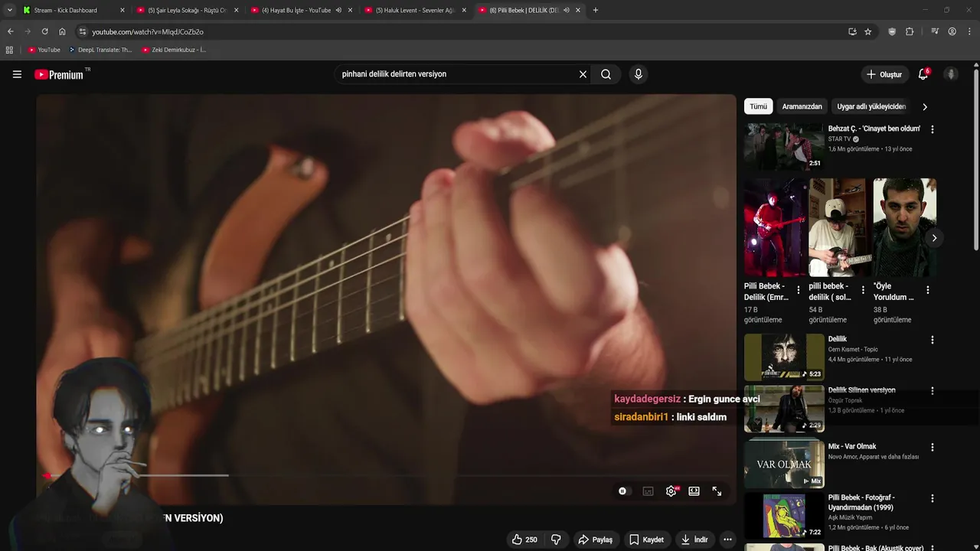980x551 pixels.
Task: Enter fullscreen in the video player
Action: [717, 491]
